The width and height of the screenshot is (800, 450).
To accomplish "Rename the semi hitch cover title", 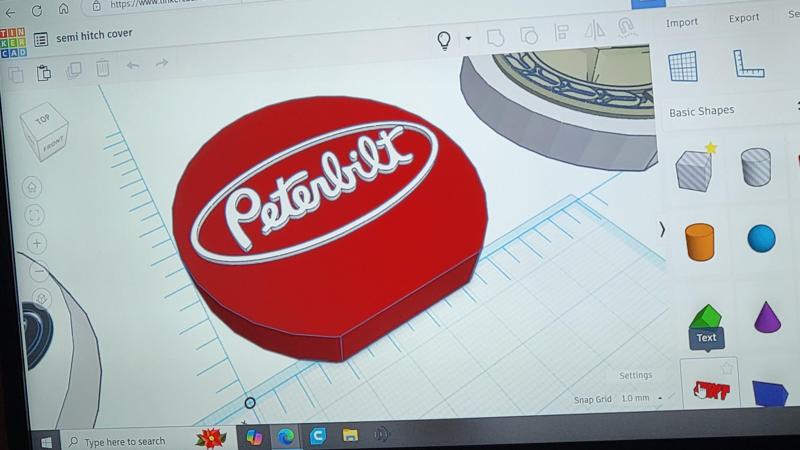I will (x=94, y=35).
